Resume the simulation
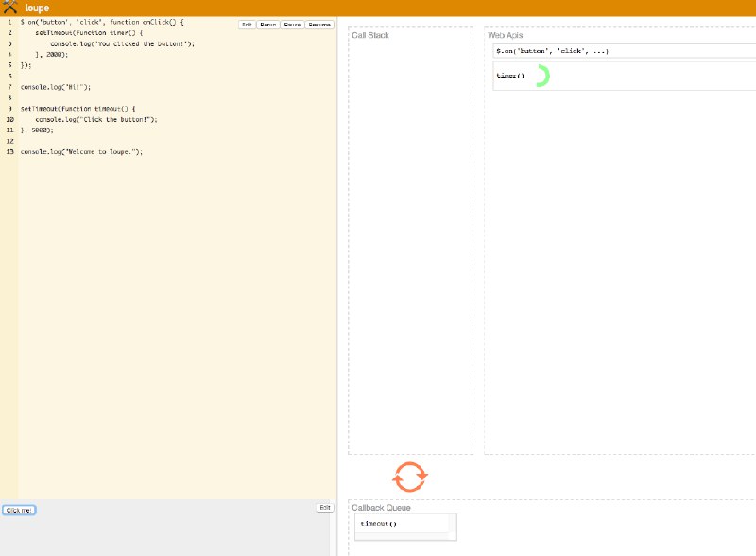 [319, 25]
